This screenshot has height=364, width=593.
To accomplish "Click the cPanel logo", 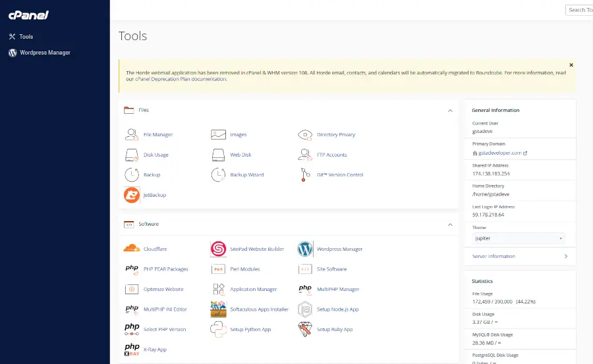I will click(28, 15).
